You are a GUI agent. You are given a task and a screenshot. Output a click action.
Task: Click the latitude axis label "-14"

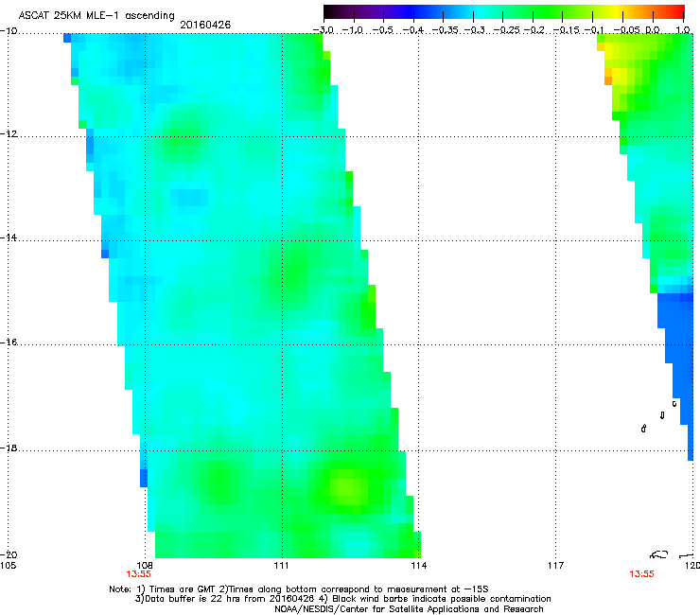point(9,237)
